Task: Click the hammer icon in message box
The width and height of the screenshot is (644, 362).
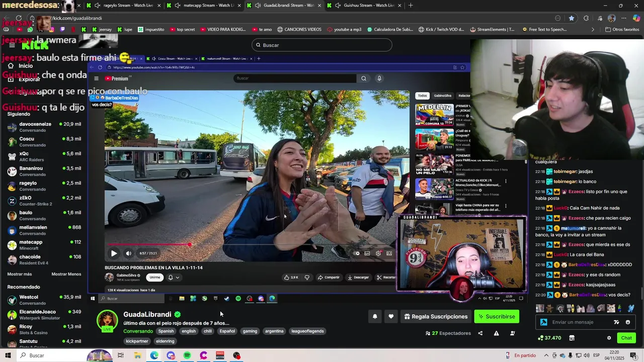Action: pyautogui.click(x=543, y=322)
